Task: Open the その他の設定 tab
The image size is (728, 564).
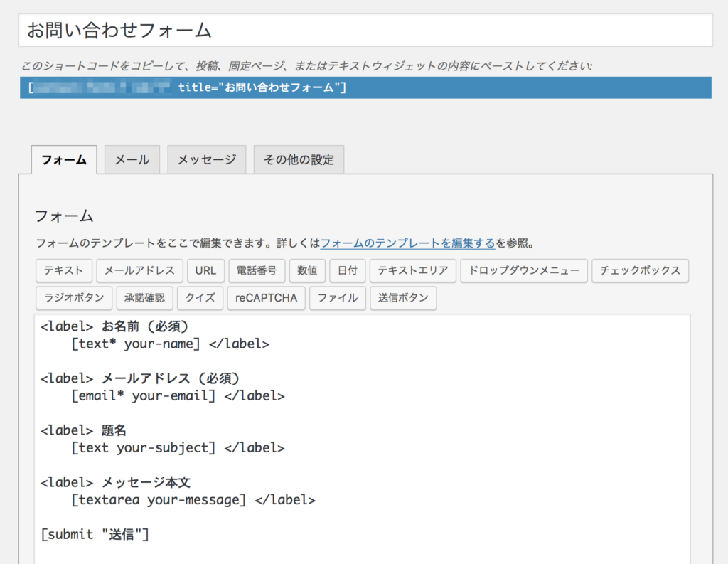Action: coord(299,160)
